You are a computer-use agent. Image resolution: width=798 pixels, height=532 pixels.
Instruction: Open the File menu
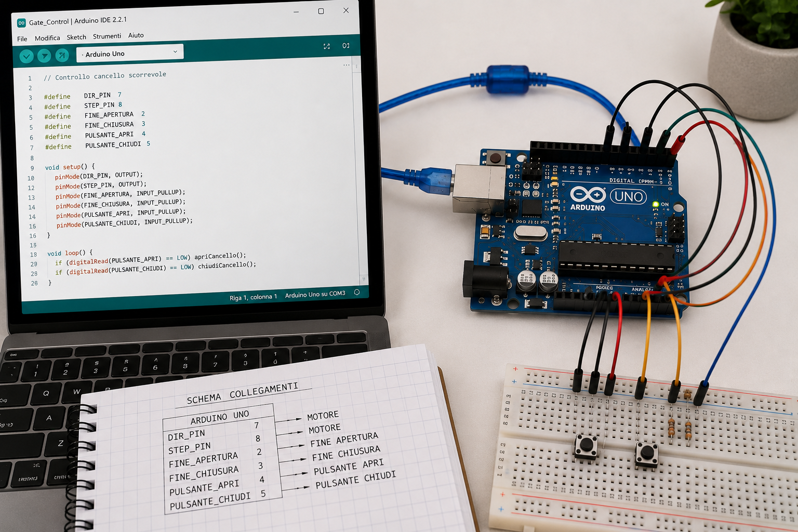(22, 39)
